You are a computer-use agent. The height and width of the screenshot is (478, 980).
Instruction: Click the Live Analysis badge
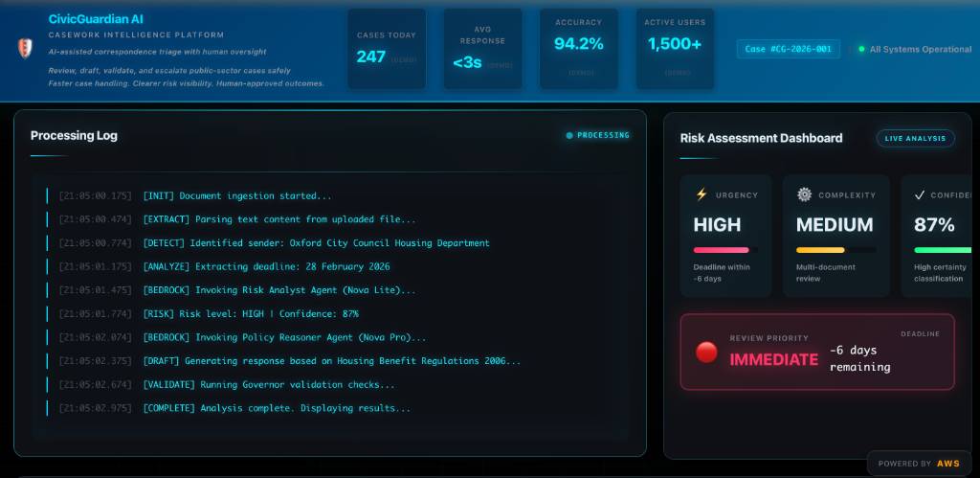coord(916,138)
